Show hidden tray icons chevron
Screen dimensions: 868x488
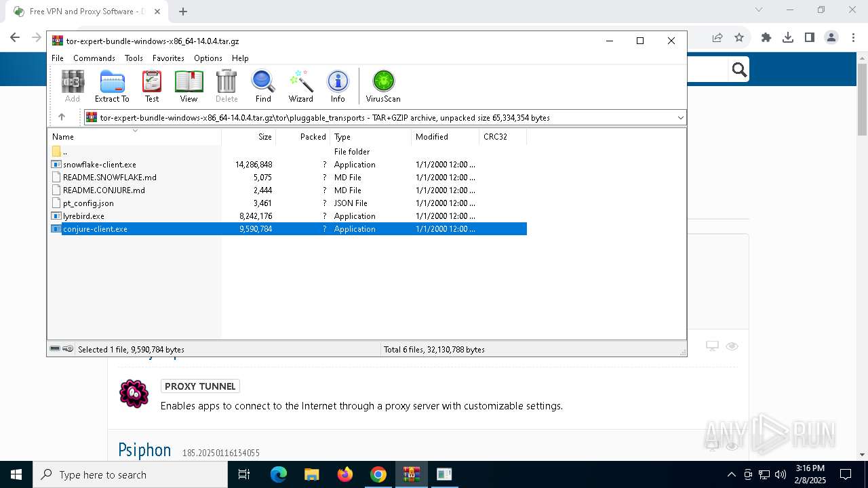tap(731, 474)
